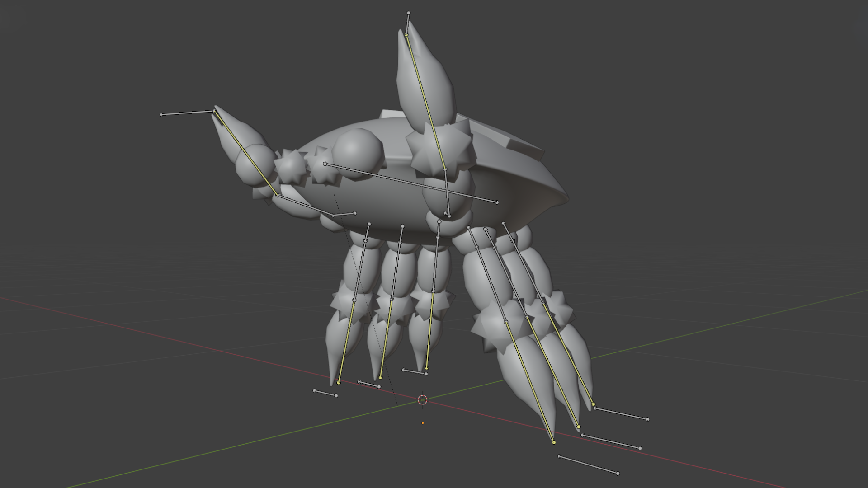Click the small orange origin dot below the 3D cursor
The width and height of the screenshot is (868, 488).
click(423, 423)
